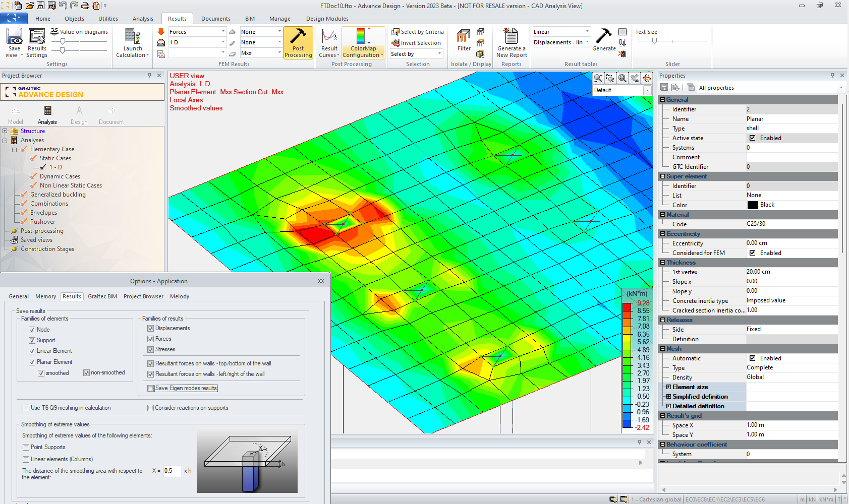Open the Forces result type dropdown
This screenshot has height=504, width=849.
point(223,32)
